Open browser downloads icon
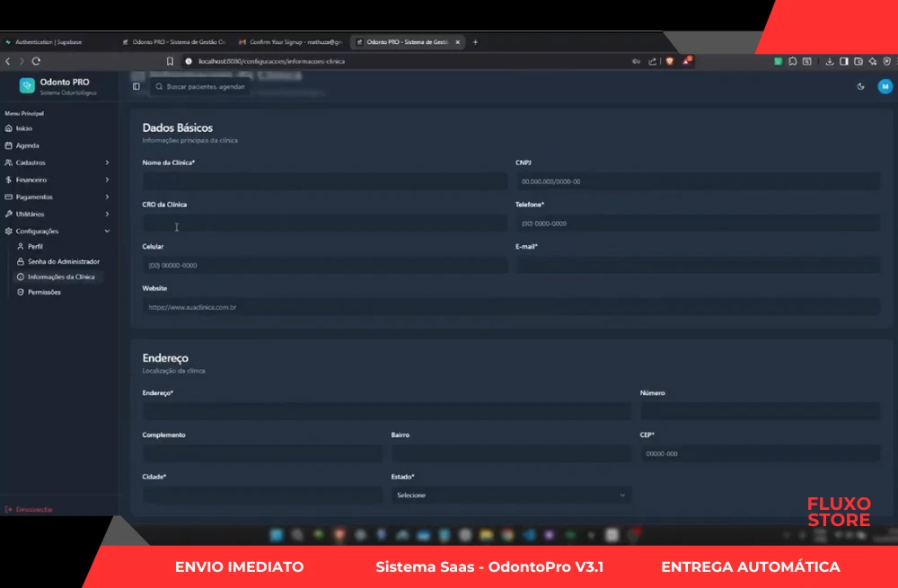 [x=830, y=61]
